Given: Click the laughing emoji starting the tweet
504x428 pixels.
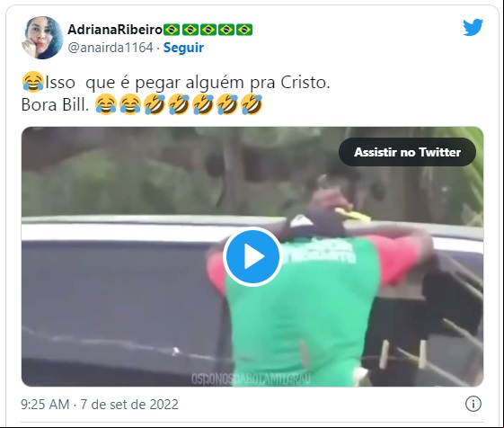Looking at the screenshot, I should point(33,82).
